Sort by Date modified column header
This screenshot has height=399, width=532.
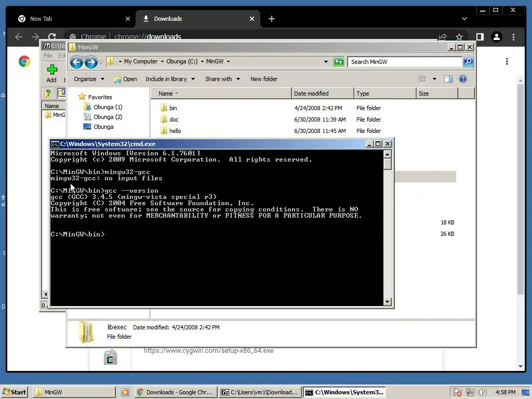[322, 94]
